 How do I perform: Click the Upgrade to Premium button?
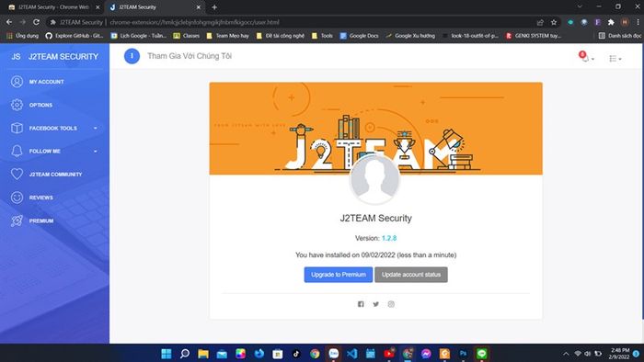tap(339, 275)
